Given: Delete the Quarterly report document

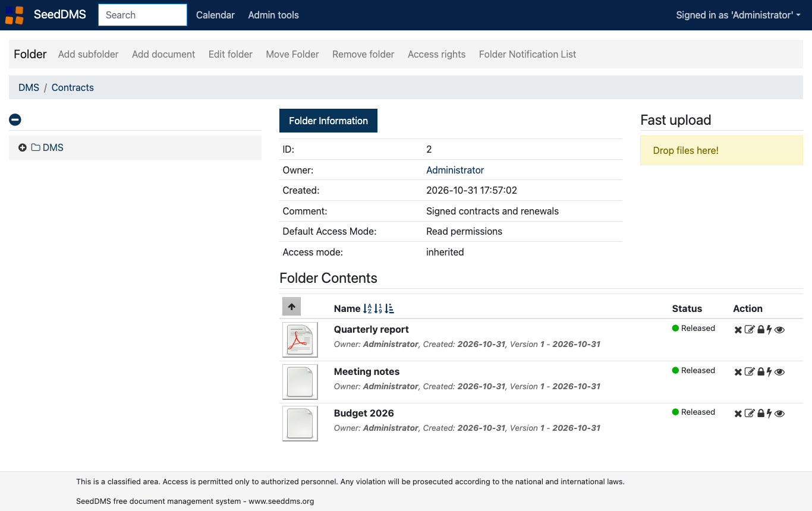Looking at the screenshot, I should [738, 330].
